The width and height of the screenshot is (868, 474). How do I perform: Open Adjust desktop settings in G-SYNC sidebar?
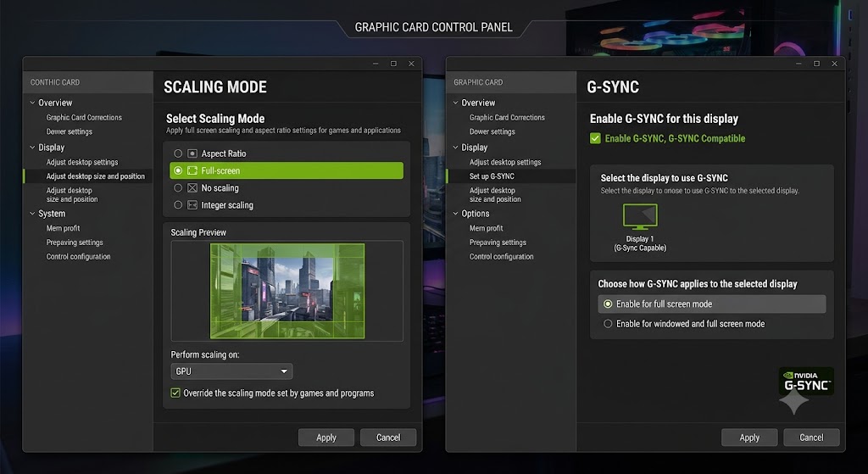pos(505,162)
